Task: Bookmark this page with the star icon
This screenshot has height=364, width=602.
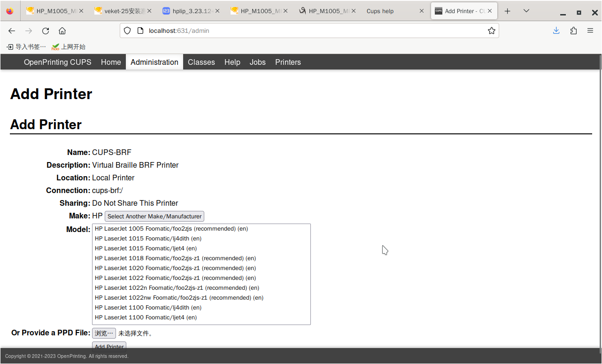Action: tap(491, 31)
